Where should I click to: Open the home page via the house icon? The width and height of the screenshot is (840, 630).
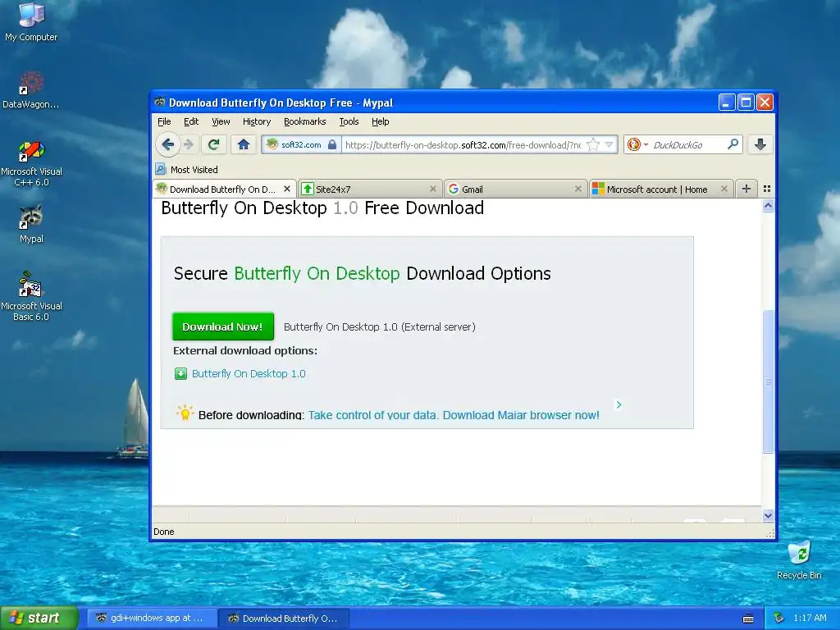[244, 144]
